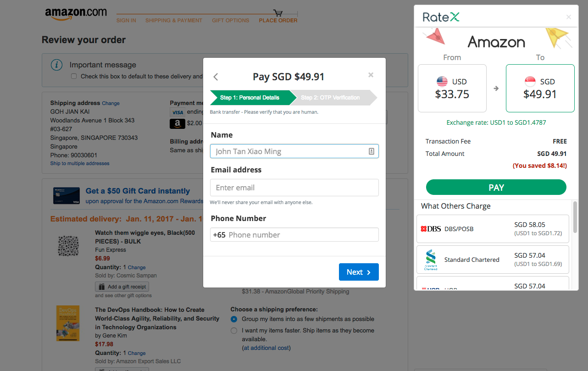Viewport: 588px width, 371px height.
Task: Select the SGD $49.91 currency box
Action: point(540,88)
